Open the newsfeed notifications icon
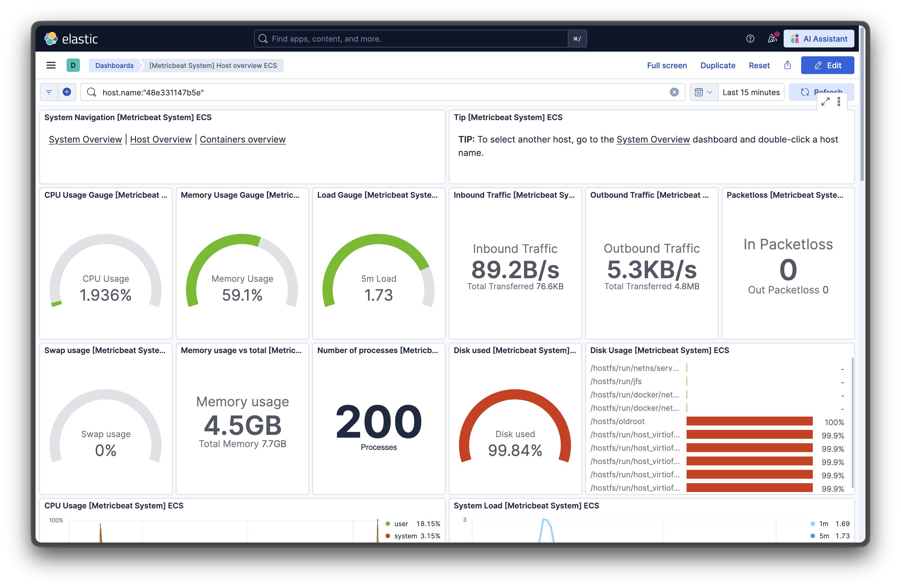The image size is (901, 588). pyautogui.click(x=772, y=39)
